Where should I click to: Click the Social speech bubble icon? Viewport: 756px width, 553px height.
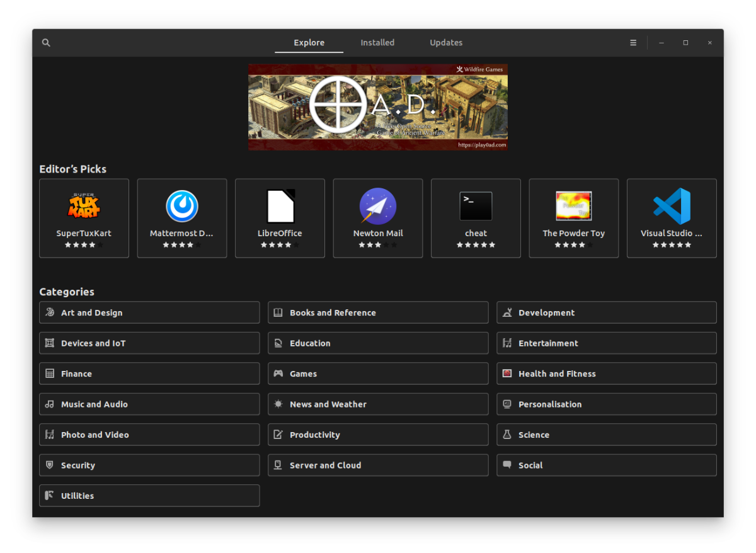tap(507, 465)
